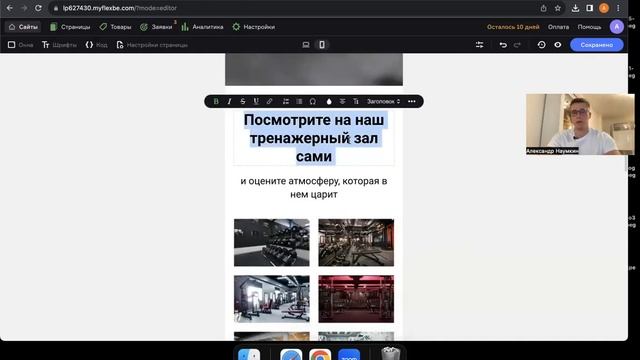Redo the last change
The width and height of the screenshot is (640, 360).
point(517,45)
